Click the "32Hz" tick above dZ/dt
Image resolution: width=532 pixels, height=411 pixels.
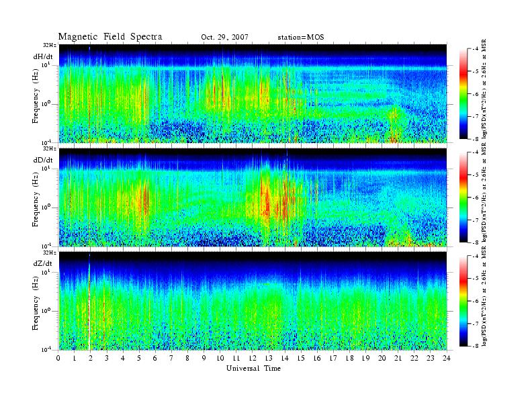pyautogui.click(x=50, y=253)
